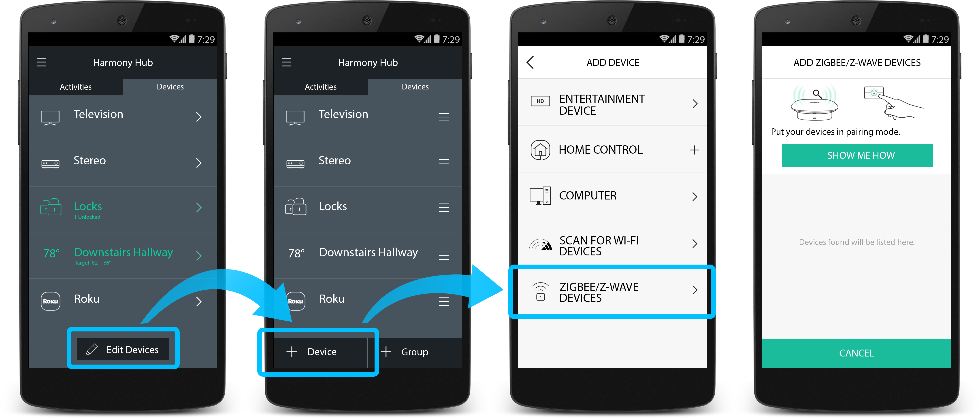Image resolution: width=980 pixels, height=418 pixels.
Task: Toggle Downstairs Hallway thermostat row
Action: 123,256
